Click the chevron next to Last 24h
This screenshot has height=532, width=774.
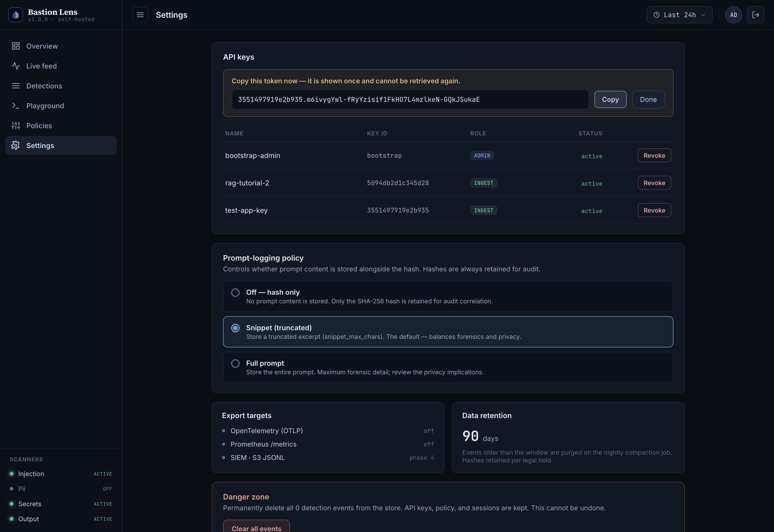(703, 15)
